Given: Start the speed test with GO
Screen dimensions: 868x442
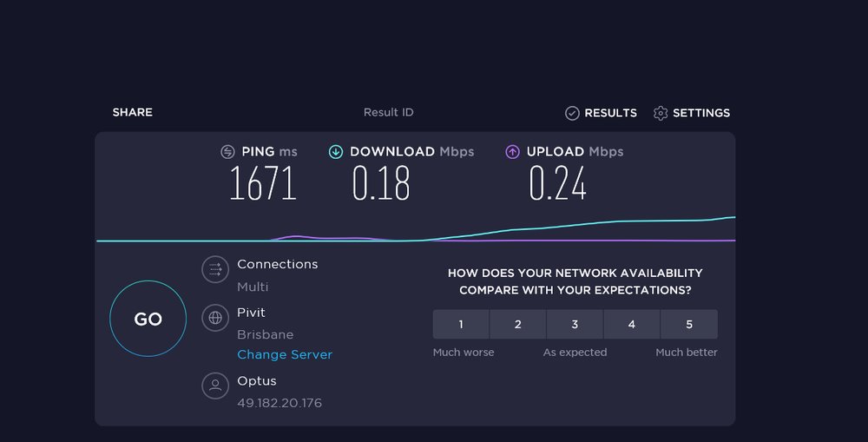Looking at the screenshot, I should pyautogui.click(x=148, y=319).
